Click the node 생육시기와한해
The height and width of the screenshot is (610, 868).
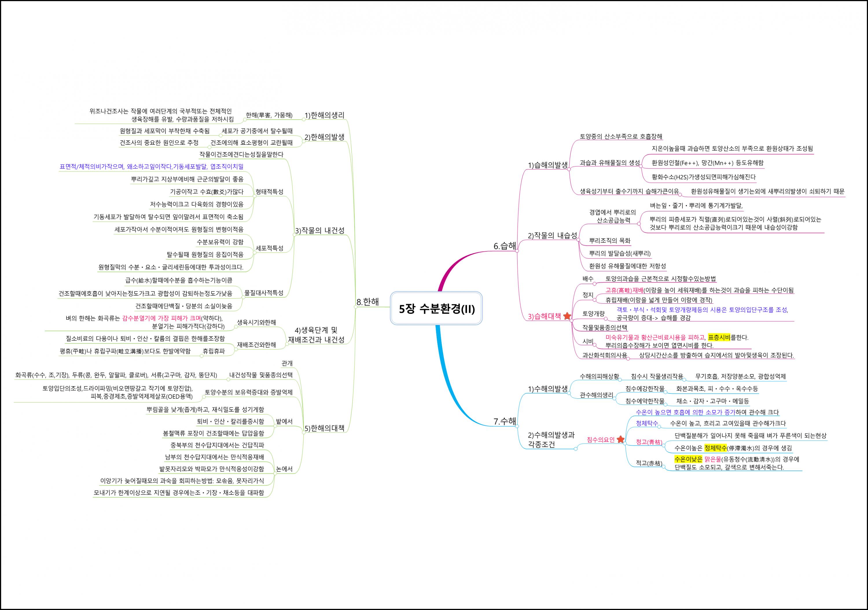coord(256,322)
